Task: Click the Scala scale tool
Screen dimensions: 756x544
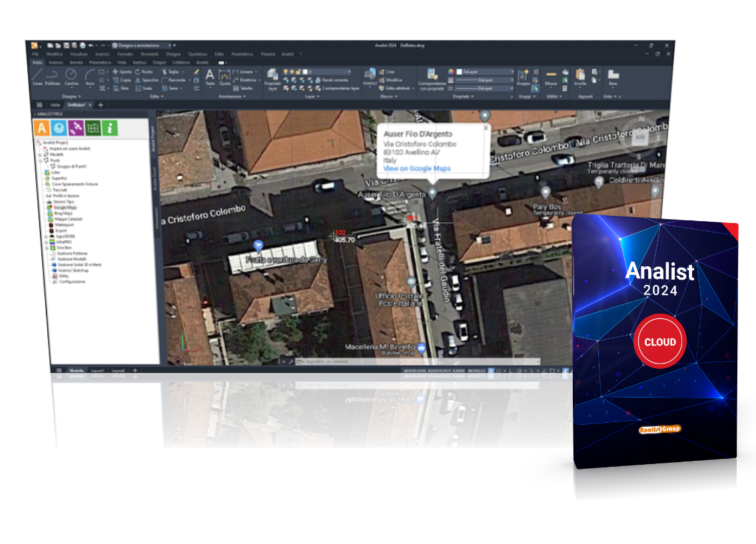Action: point(144,88)
